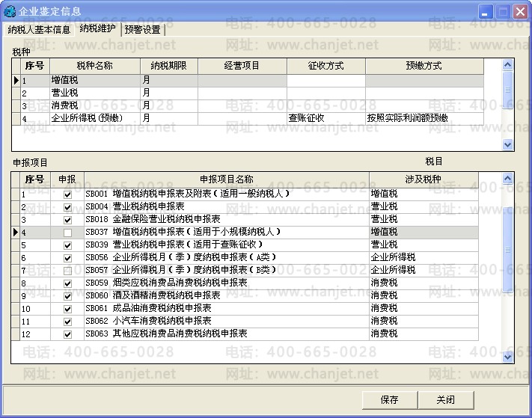The height and width of the screenshot is (418, 532).
Task: Enable SB037 小规模纳税人 checkbox
Action: [x=67, y=233]
